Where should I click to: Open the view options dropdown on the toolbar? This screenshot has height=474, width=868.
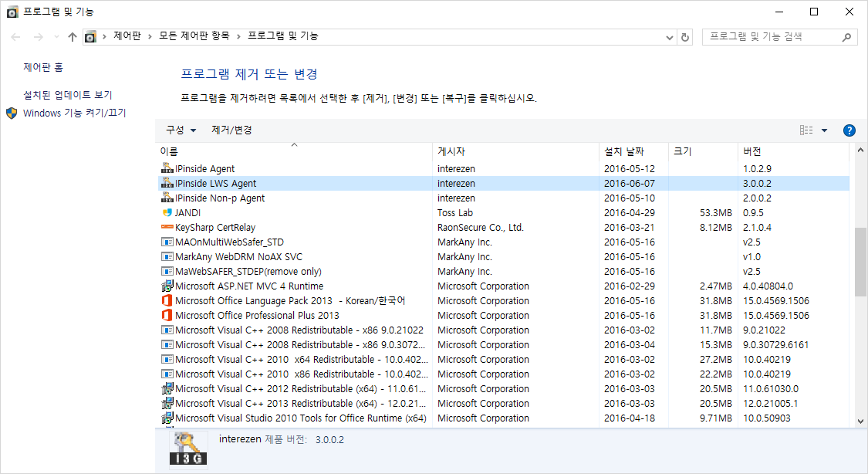(x=820, y=130)
